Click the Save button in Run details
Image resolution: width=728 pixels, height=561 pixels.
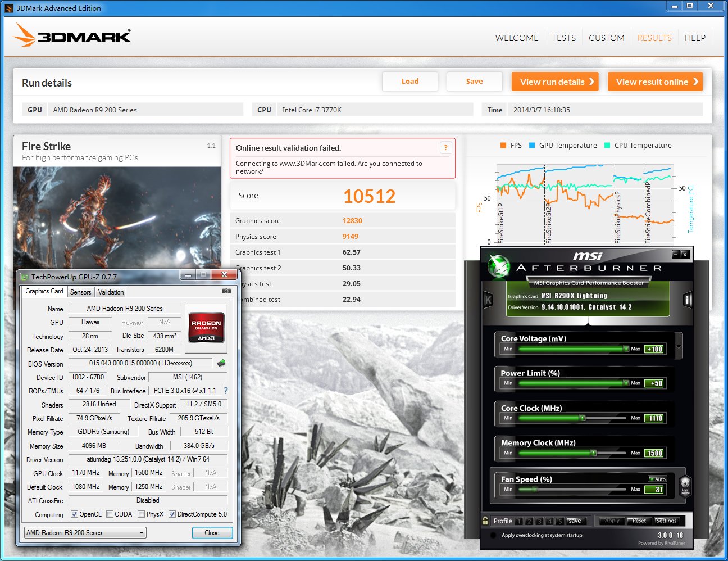(474, 81)
